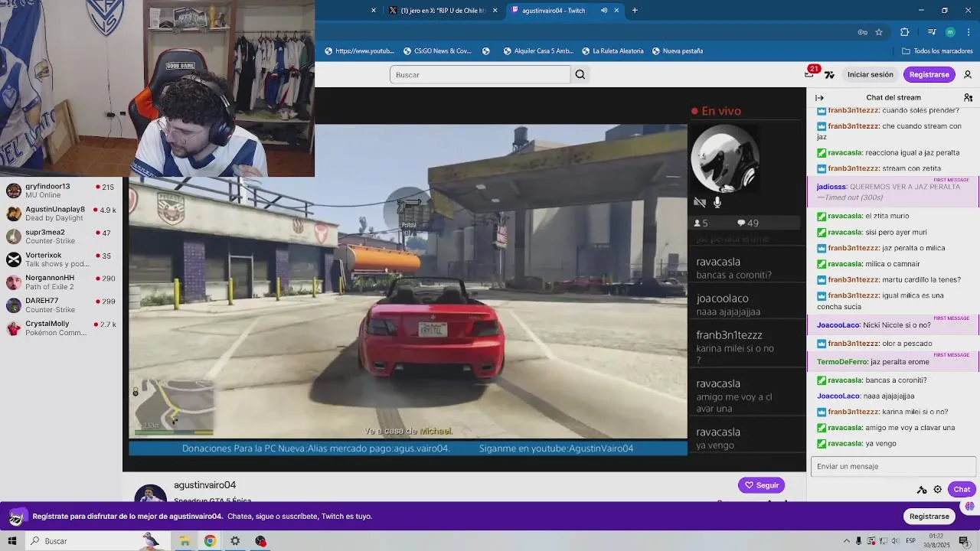
Task: Close the X 'RIP U de Chile' tab
Action: coord(495,11)
